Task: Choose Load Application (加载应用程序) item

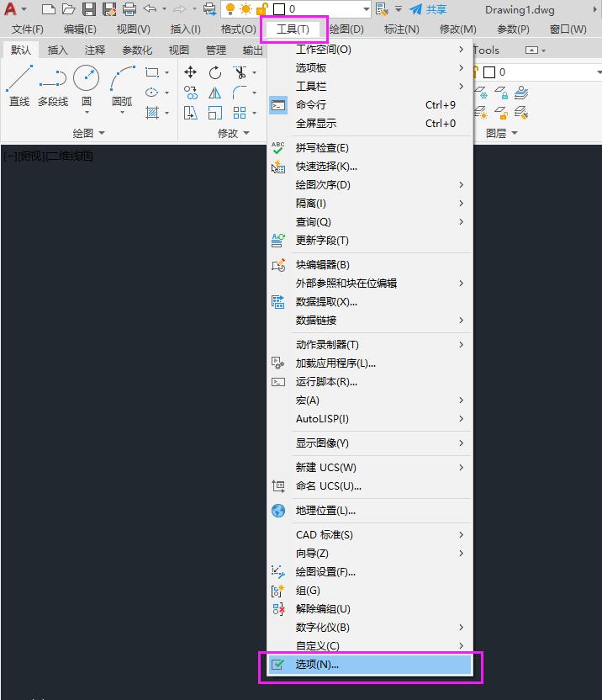Action: pyautogui.click(x=369, y=363)
